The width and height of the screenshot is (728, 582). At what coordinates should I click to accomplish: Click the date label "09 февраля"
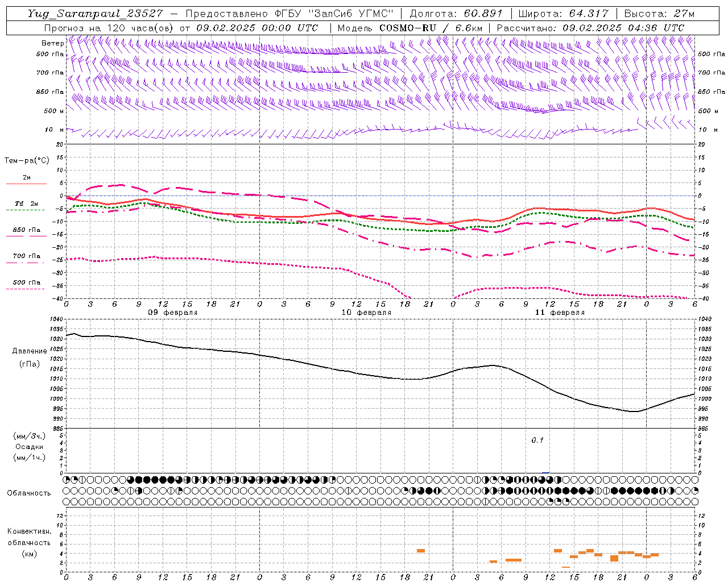[x=173, y=313]
